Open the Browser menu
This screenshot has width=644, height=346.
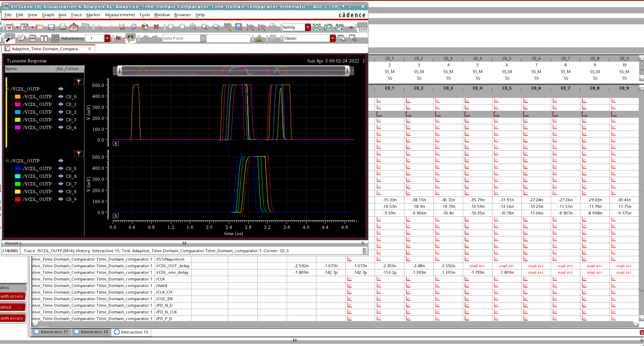(x=182, y=15)
